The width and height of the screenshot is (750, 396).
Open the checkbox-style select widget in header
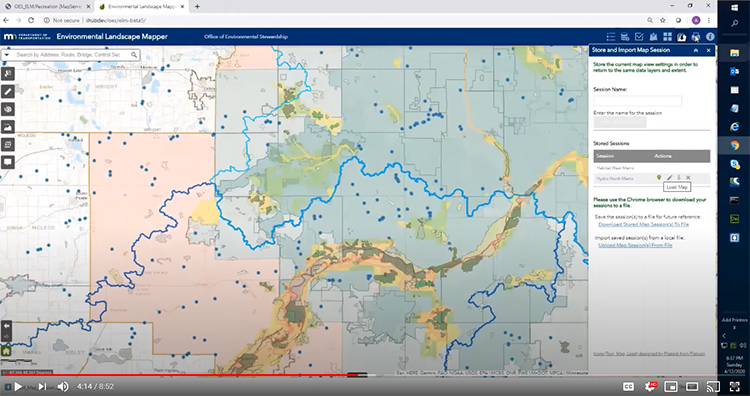coord(639,37)
